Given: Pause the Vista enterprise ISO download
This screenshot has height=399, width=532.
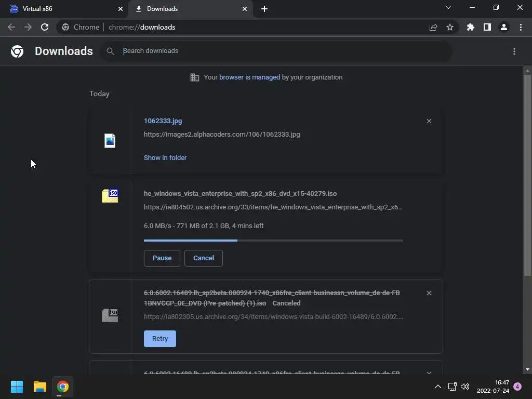Looking at the screenshot, I should coord(162,258).
